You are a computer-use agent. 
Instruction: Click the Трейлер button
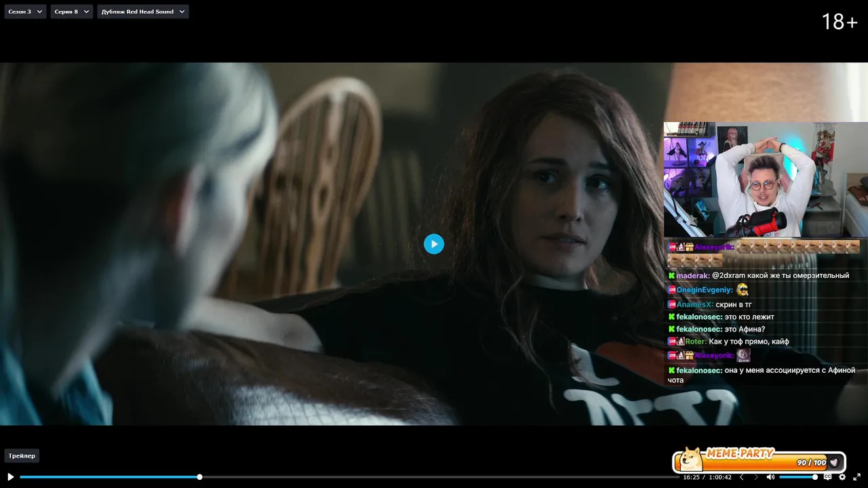(22, 455)
